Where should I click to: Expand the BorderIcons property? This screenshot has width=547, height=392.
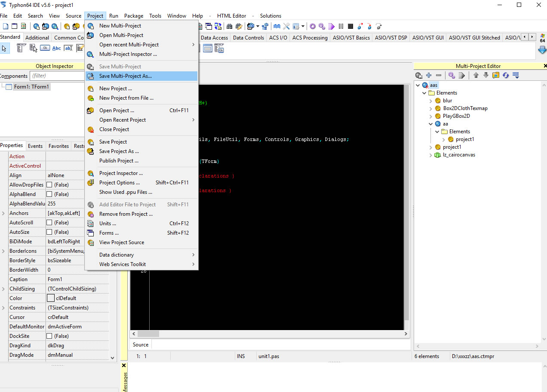coord(3,251)
